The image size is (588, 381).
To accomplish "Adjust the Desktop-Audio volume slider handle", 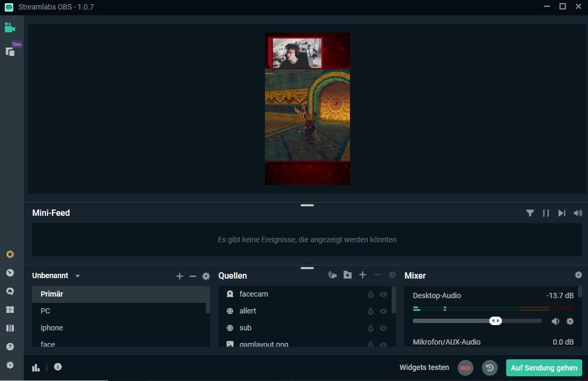I will click(x=496, y=321).
